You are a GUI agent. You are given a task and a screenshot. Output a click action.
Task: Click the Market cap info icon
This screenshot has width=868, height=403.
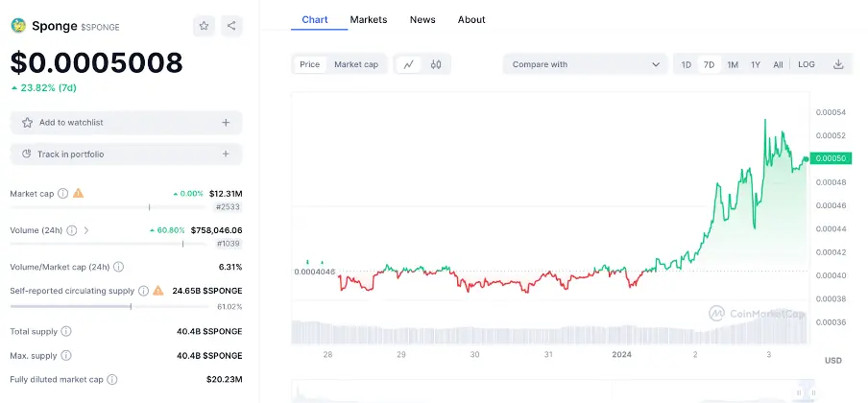62,193
